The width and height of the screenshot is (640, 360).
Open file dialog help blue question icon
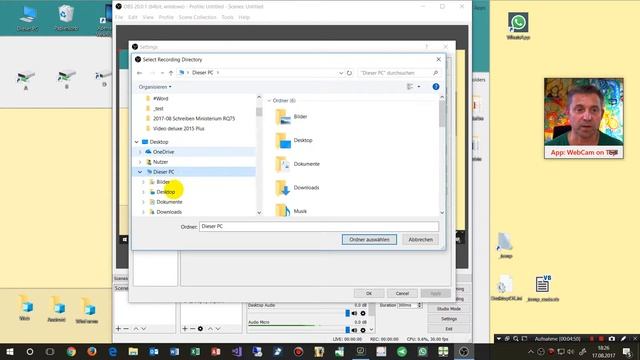[x=436, y=87]
